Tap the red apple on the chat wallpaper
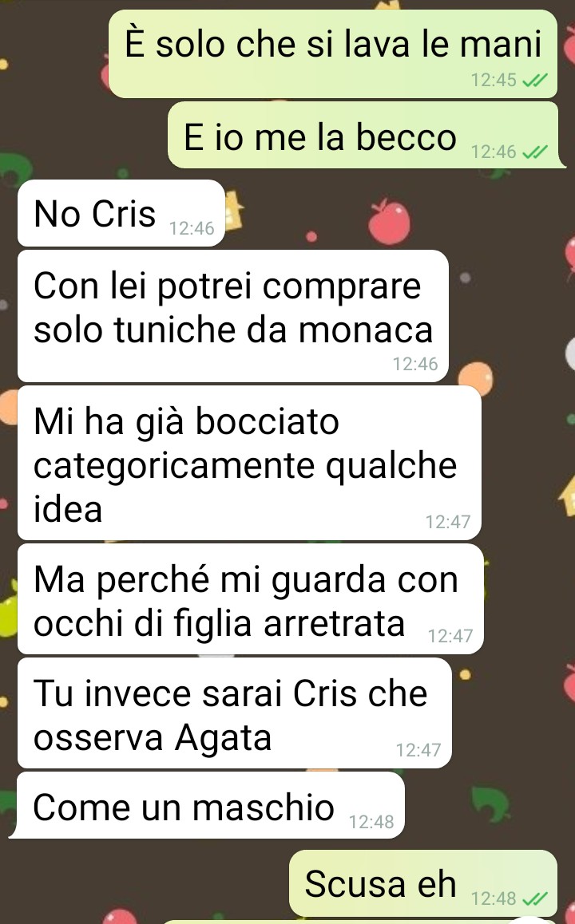Image resolution: width=575 pixels, height=924 pixels. [x=389, y=221]
